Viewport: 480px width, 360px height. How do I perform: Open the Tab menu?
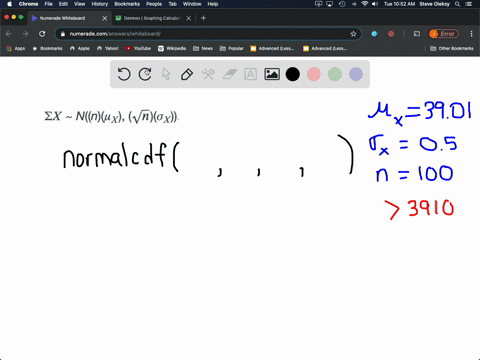(172, 4)
